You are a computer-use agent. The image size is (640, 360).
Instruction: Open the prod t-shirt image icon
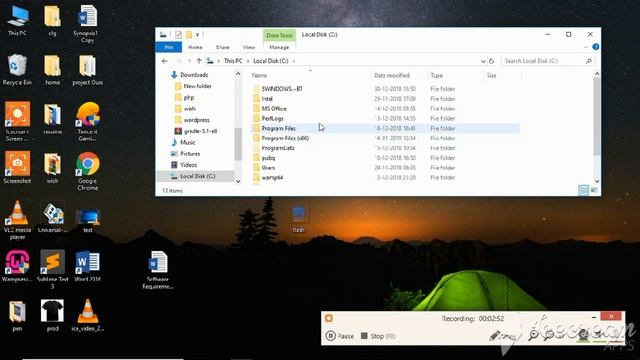click(x=52, y=315)
